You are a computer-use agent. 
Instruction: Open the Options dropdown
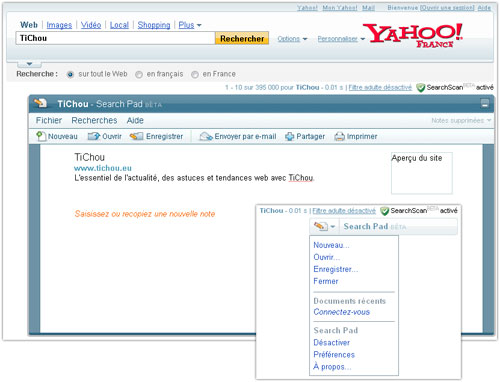point(292,39)
